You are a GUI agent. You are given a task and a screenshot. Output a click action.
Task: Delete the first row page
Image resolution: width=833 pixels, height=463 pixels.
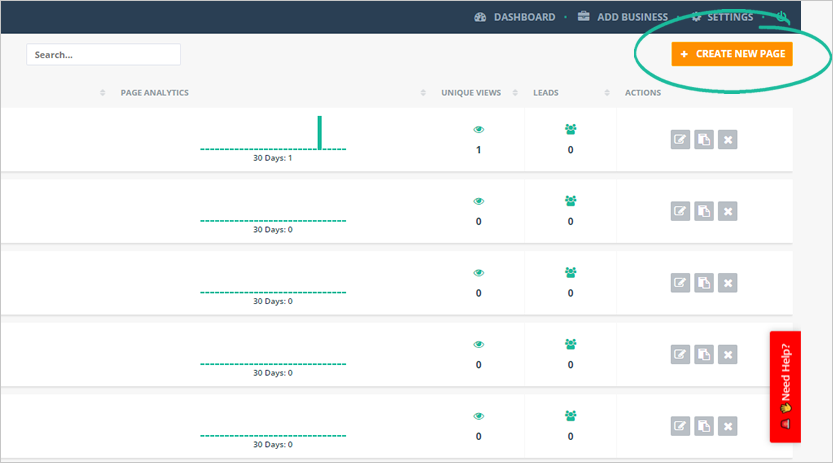[728, 139]
